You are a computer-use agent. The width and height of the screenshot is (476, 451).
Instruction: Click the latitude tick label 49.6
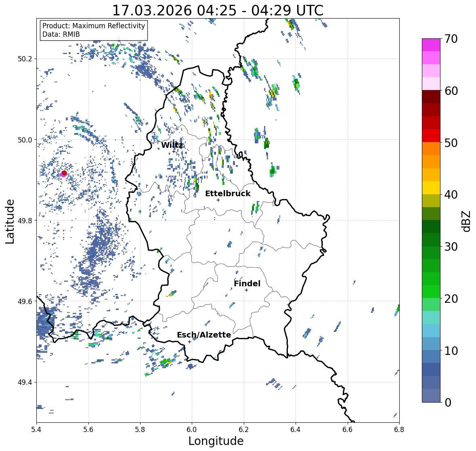25,301
